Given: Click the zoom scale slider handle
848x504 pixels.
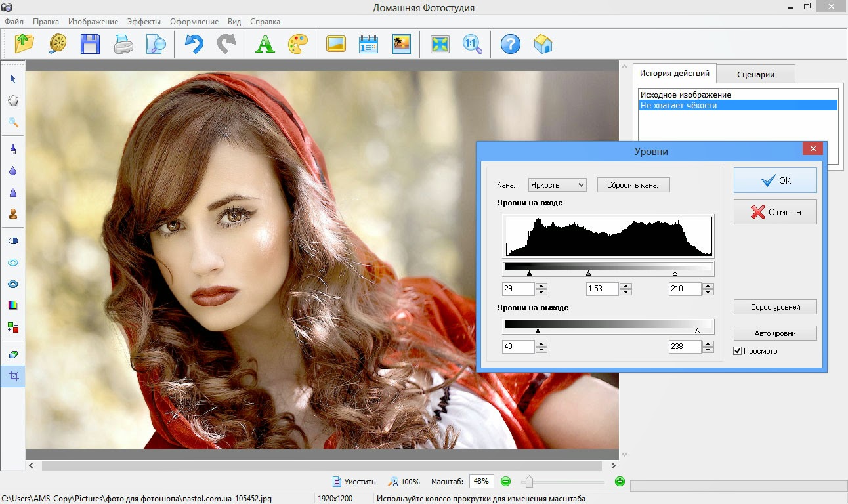Looking at the screenshot, I should [x=529, y=482].
